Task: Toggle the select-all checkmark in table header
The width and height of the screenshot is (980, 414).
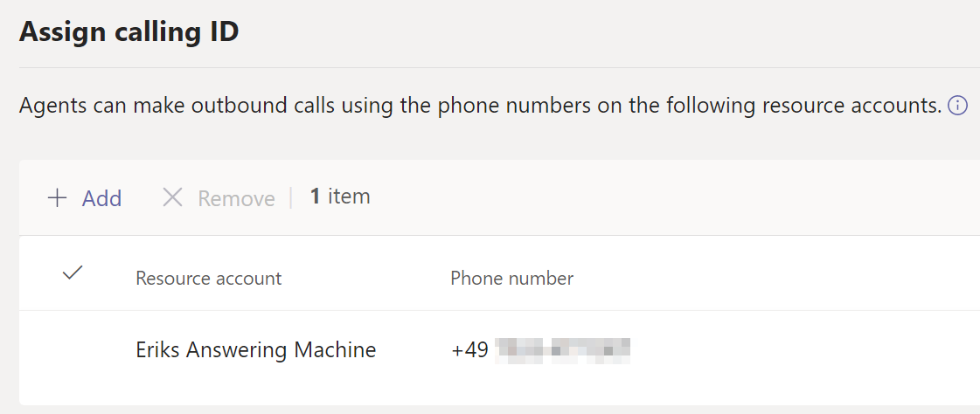Action: (x=73, y=273)
